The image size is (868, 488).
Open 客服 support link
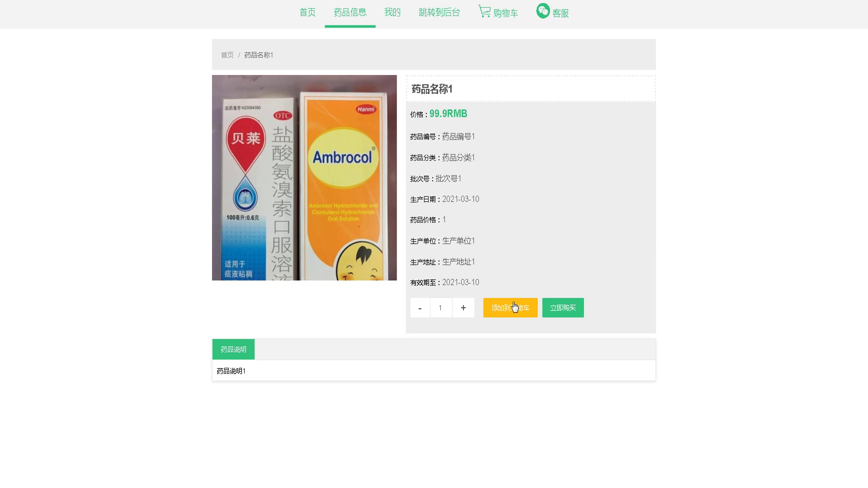coord(561,14)
